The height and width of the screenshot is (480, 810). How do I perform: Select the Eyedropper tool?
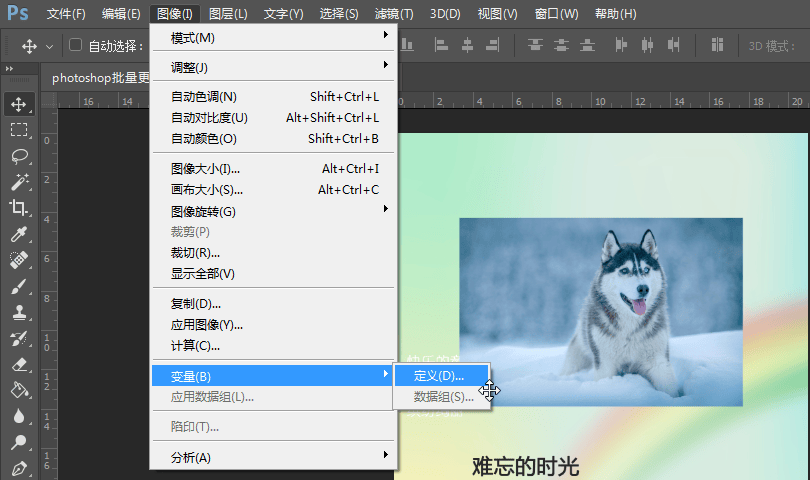[19, 234]
